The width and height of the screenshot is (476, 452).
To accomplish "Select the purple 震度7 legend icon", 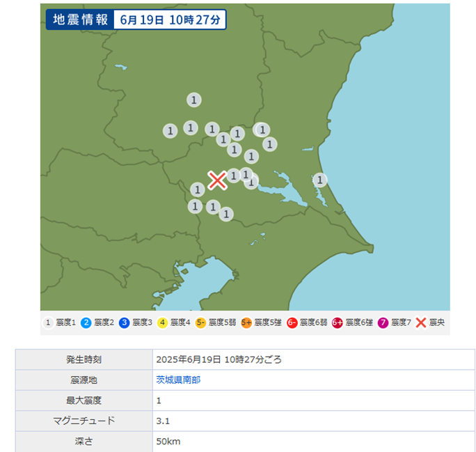I will (383, 322).
